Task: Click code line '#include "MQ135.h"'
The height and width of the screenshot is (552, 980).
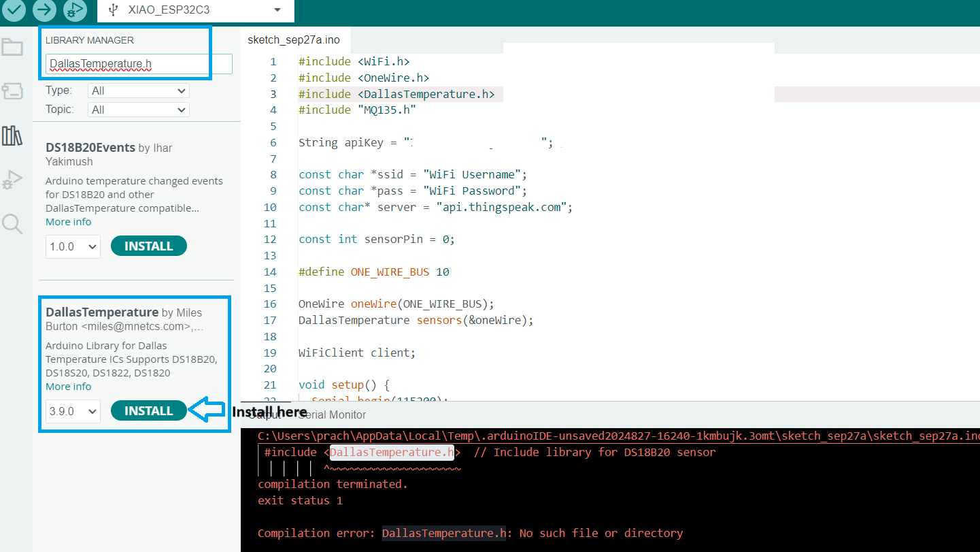Action: coord(357,110)
